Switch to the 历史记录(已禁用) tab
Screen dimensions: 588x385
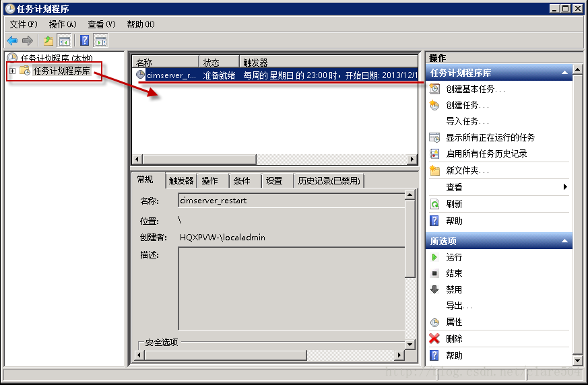pos(329,181)
